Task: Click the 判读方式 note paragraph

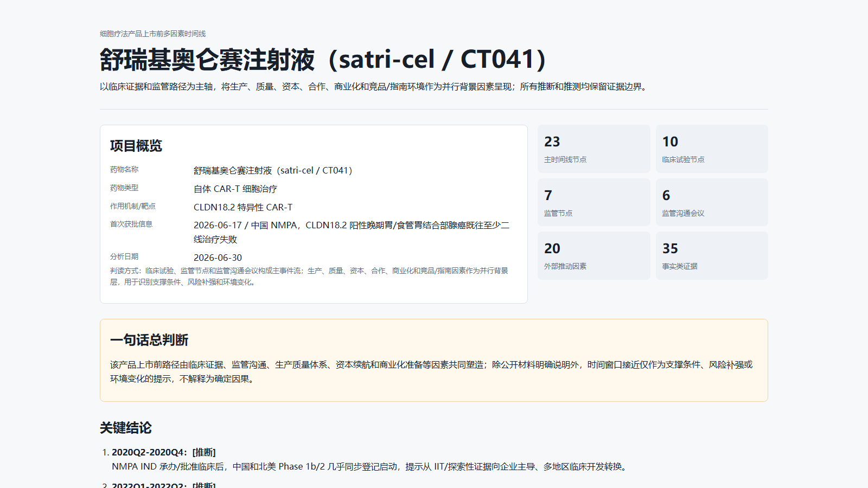Action: click(309, 276)
